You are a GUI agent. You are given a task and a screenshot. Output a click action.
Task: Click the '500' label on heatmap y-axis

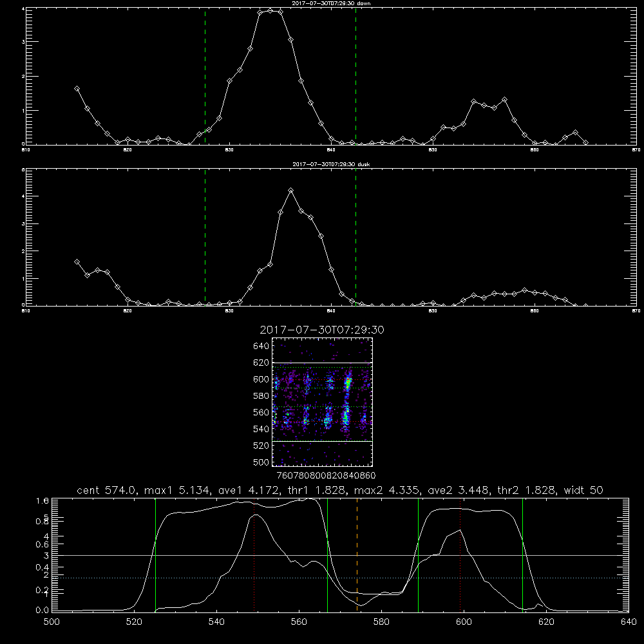tap(261, 462)
